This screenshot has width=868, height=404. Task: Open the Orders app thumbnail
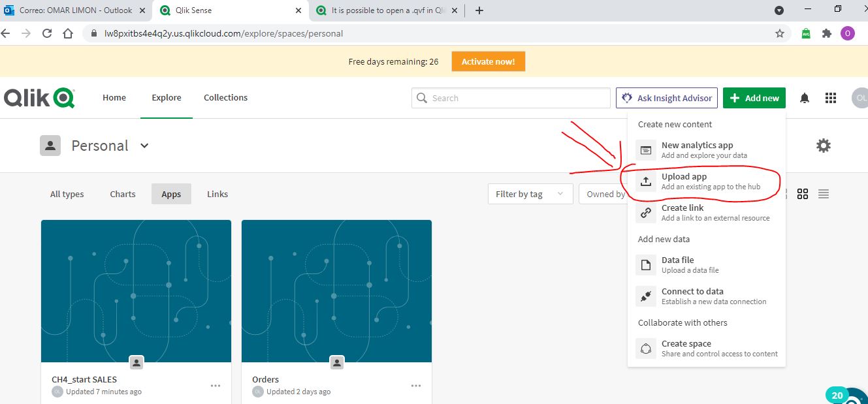(336, 290)
